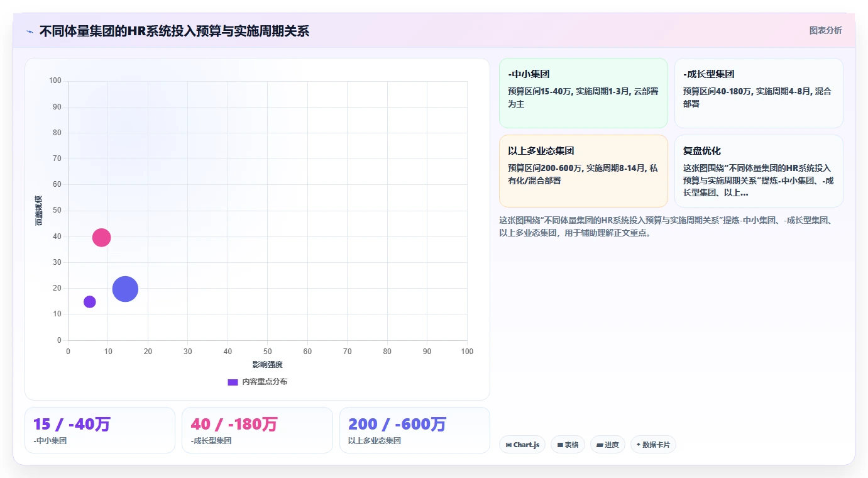
Task: Click the 200 / -600万 stat card
Action: click(x=415, y=430)
